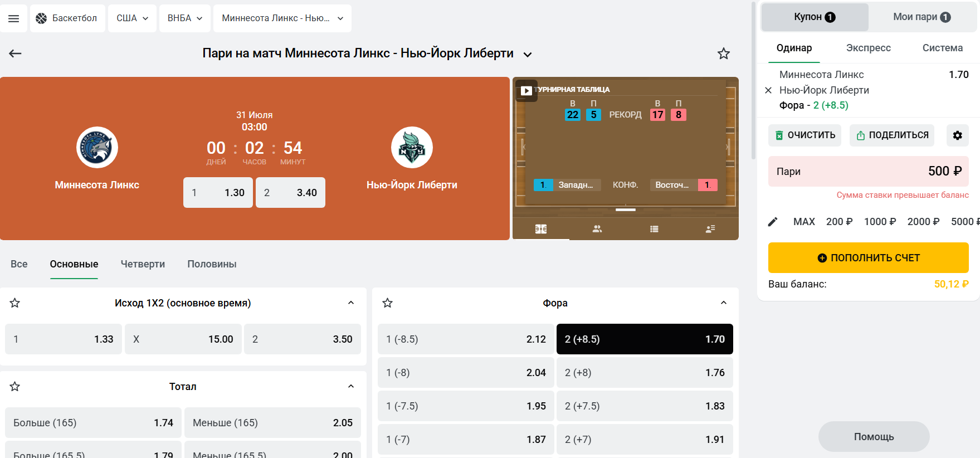The width and height of the screenshot is (980, 458).
Task: Click ОЧИСТИТЬ to clear coupon
Action: [x=805, y=135]
